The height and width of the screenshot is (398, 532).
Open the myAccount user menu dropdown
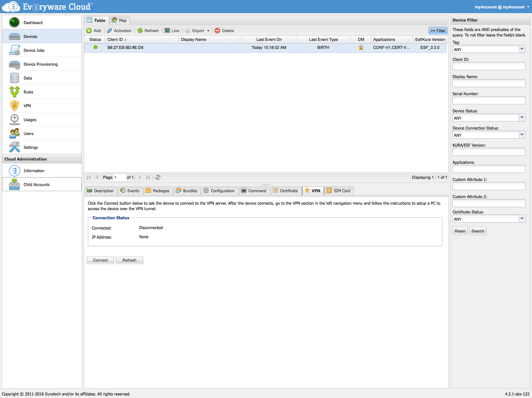(502, 7)
